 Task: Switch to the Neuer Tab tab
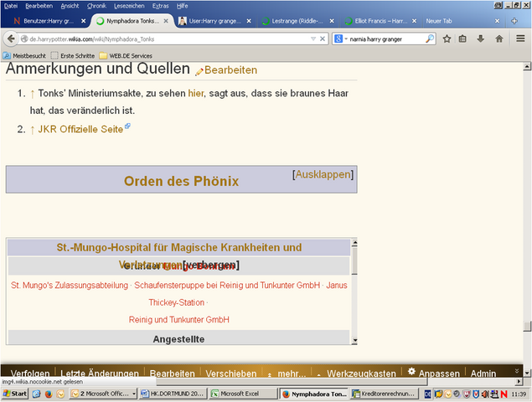tap(458, 21)
